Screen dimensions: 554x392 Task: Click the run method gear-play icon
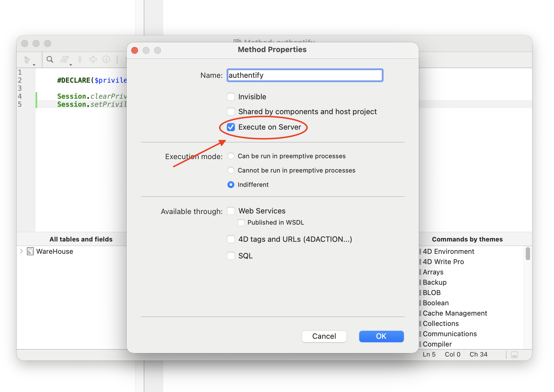pos(27,60)
